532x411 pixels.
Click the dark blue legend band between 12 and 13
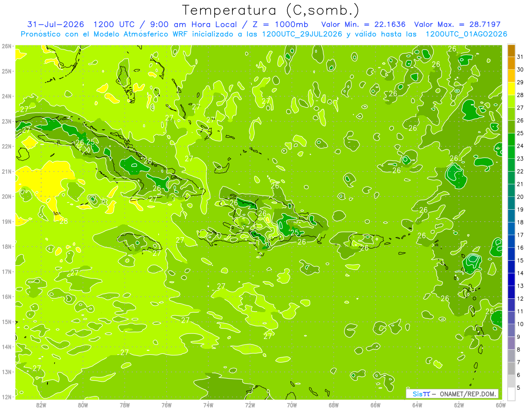pyautogui.click(x=511, y=292)
